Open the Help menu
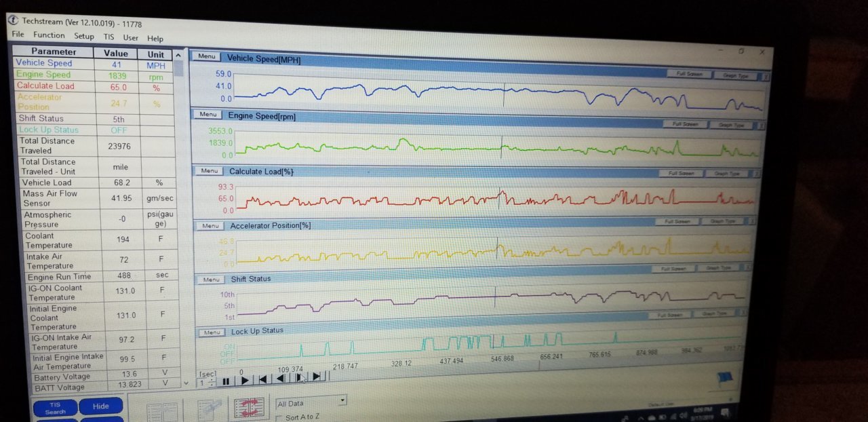 click(x=155, y=39)
